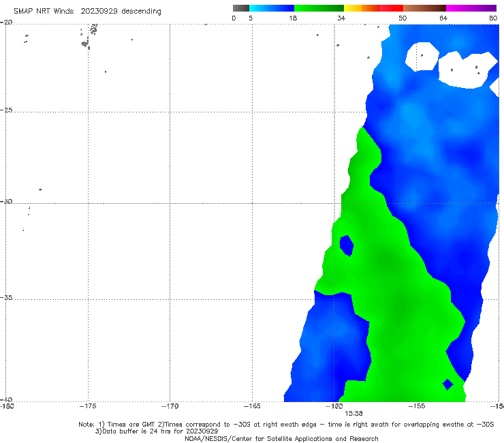Click the magenta-purple segment of the color bar
The height and width of the screenshot is (443, 504).
click(x=471, y=8)
